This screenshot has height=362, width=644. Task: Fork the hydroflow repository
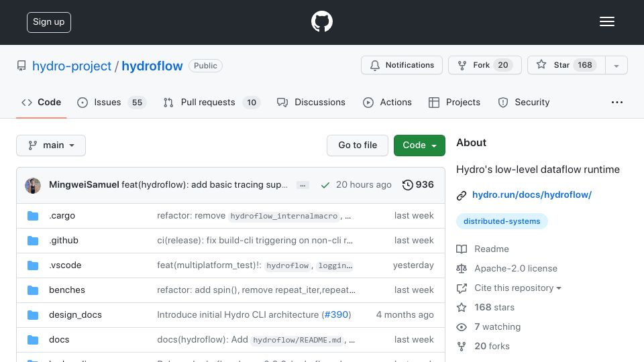click(484, 65)
